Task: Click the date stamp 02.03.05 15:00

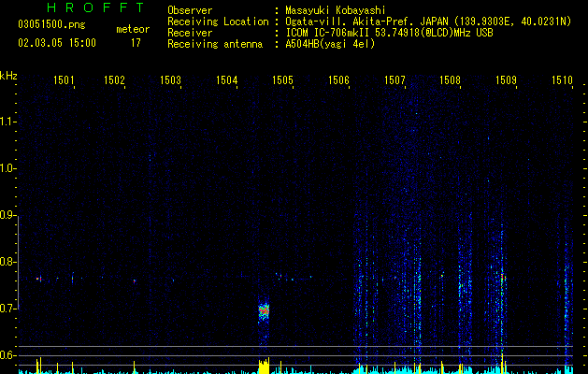Action: (x=57, y=43)
